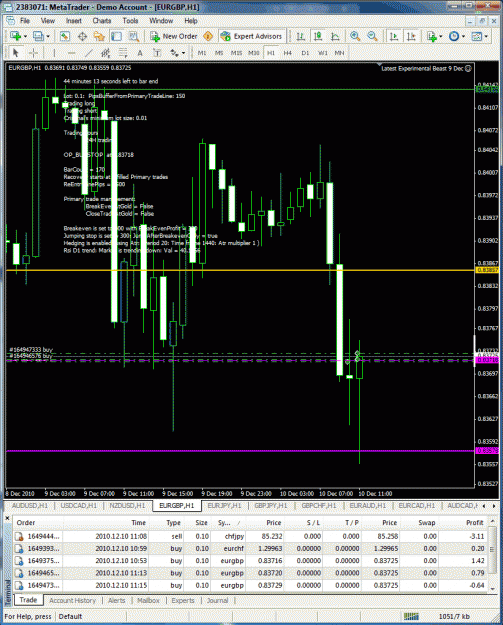Click the yellow 0.83857 price label
The width and height of the screenshot is (503, 625).
[x=487, y=270]
